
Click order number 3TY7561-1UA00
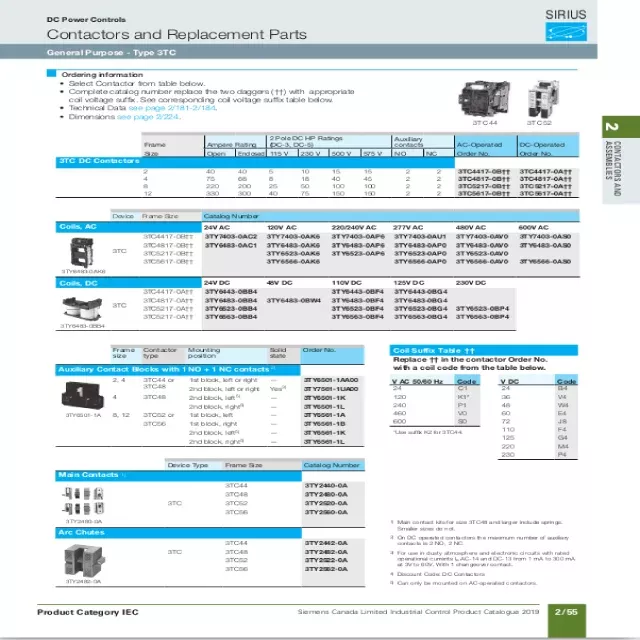[331, 389]
